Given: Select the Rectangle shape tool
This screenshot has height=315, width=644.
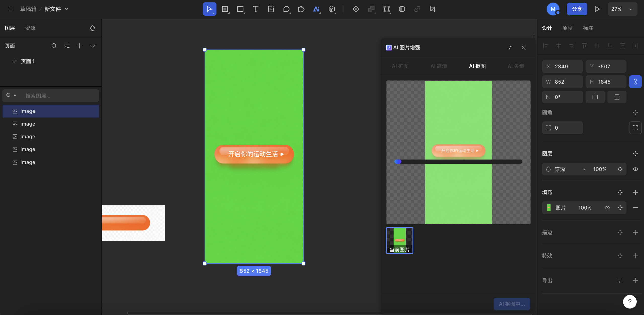Looking at the screenshot, I should 240,9.
